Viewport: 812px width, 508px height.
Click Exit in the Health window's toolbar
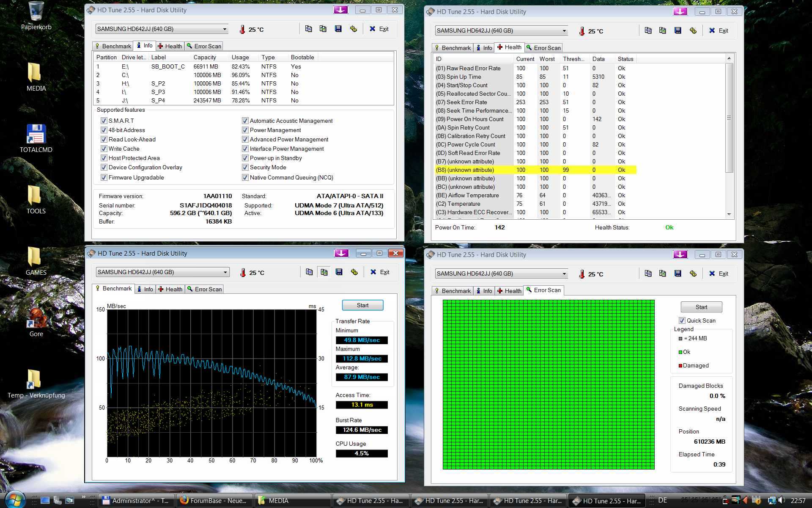tap(719, 30)
